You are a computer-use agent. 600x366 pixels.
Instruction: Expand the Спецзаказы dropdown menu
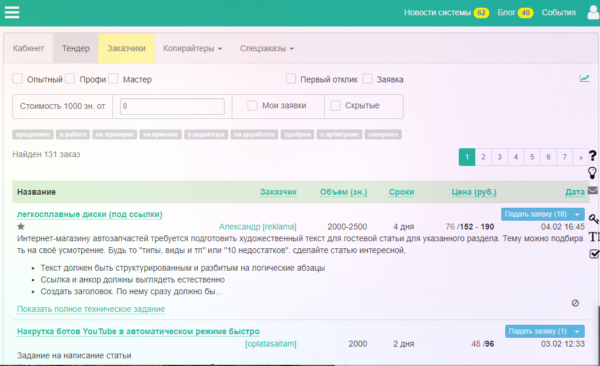pos(267,48)
